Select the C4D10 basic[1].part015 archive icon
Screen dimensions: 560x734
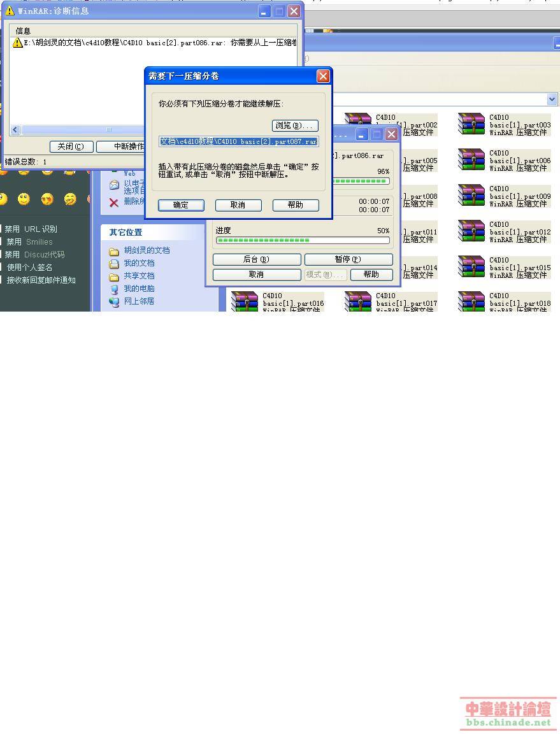pyautogui.click(x=471, y=266)
